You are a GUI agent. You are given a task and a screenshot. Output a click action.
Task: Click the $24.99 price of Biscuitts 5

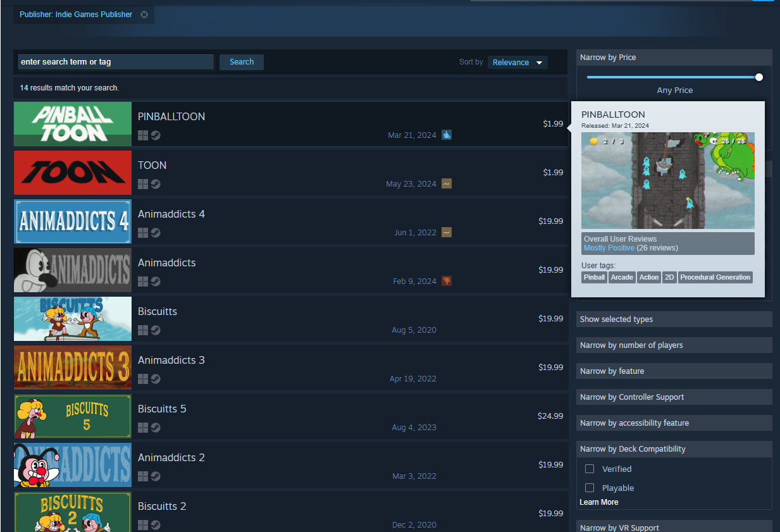tap(550, 416)
